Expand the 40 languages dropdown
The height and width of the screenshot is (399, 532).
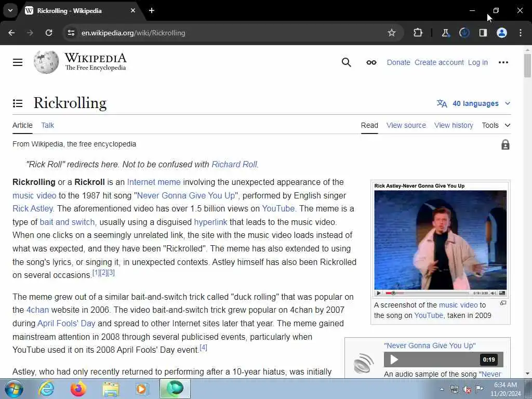[x=474, y=103]
